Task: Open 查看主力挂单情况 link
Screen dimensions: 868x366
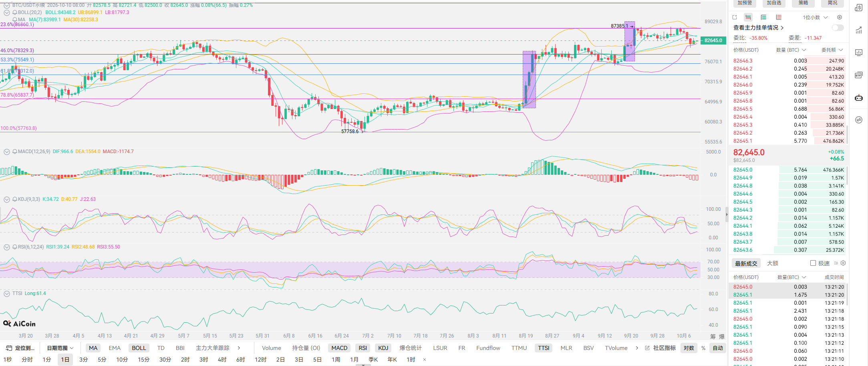Action: (758, 28)
